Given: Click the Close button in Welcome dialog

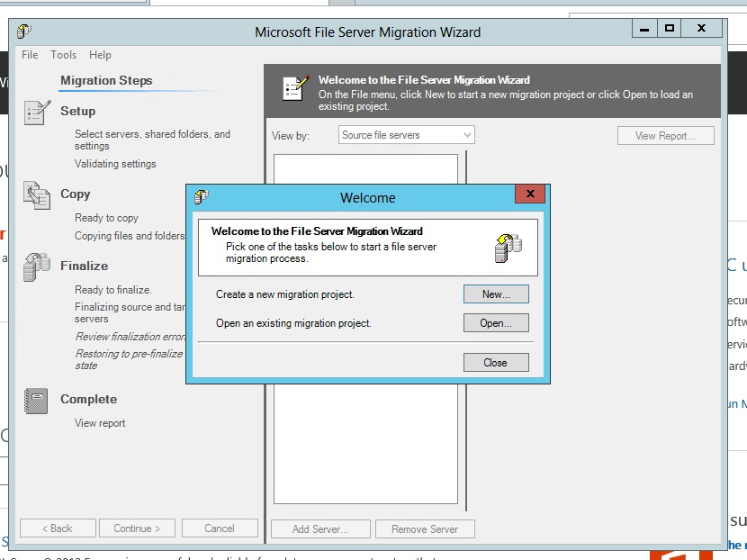Looking at the screenshot, I should point(496,362).
